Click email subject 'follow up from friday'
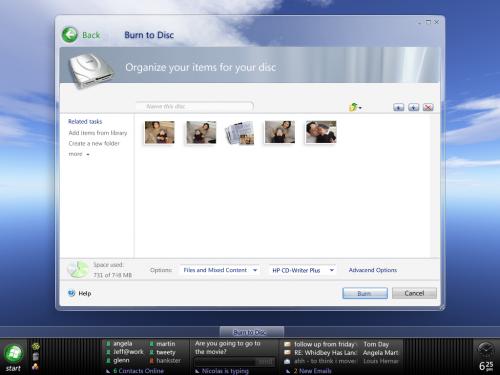Viewport: 500px width, 375px height. [325, 344]
